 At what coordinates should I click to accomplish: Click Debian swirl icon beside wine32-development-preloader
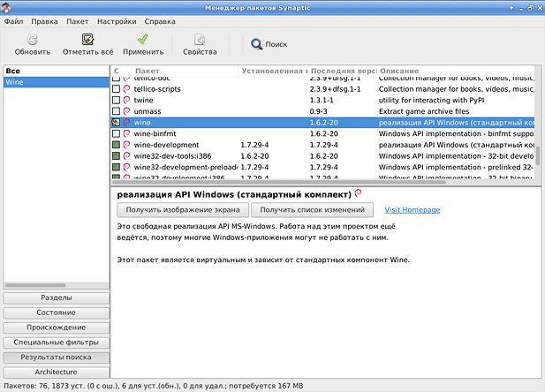[x=126, y=167]
